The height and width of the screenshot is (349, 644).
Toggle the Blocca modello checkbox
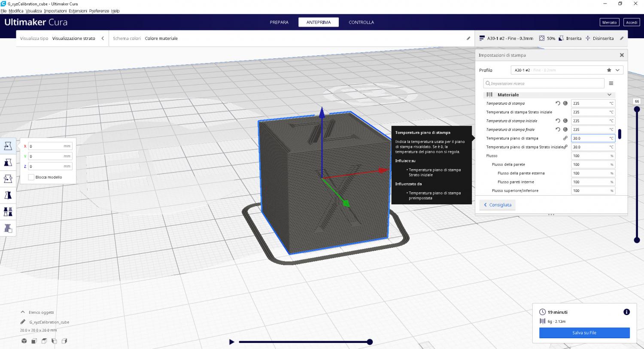coord(31,177)
